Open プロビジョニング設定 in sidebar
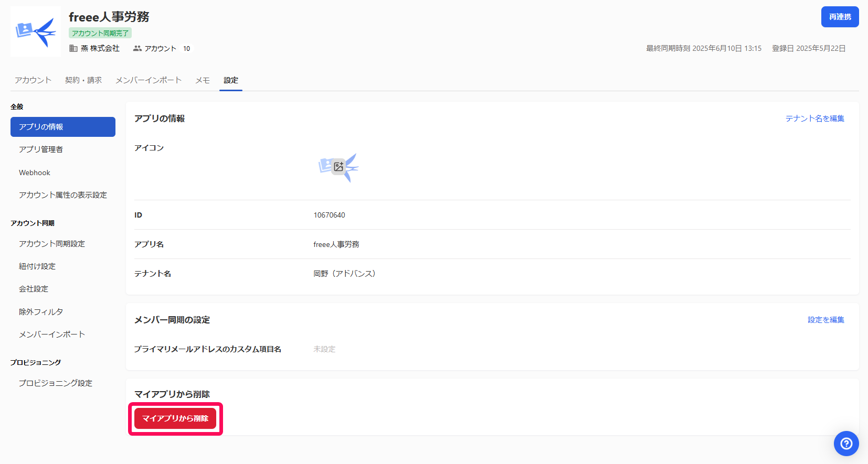868x464 pixels. 63,383
